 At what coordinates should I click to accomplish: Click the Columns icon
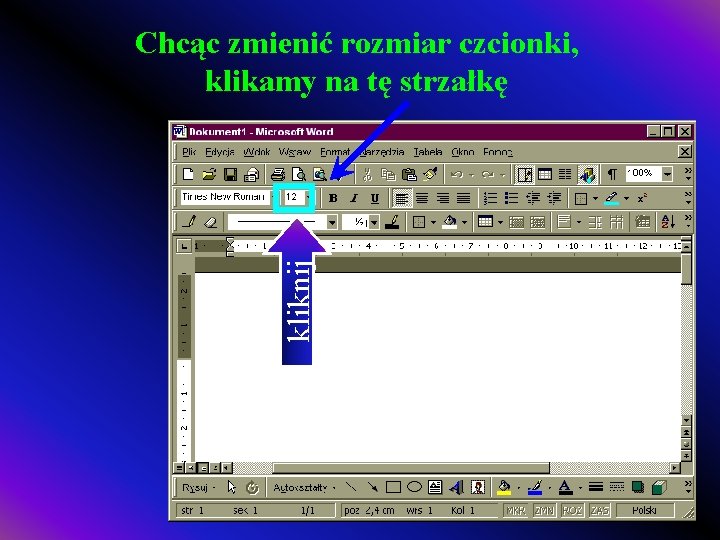pyautogui.click(x=565, y=174)
